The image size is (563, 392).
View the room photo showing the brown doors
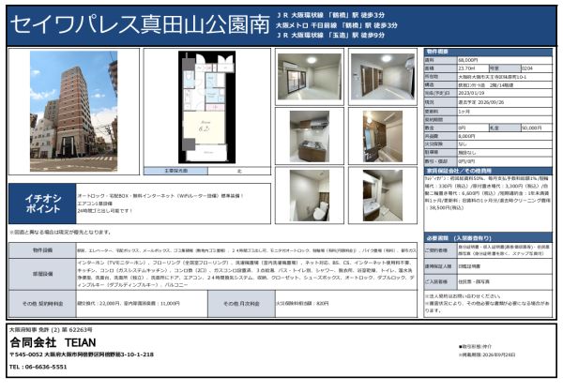coord(383,77)
